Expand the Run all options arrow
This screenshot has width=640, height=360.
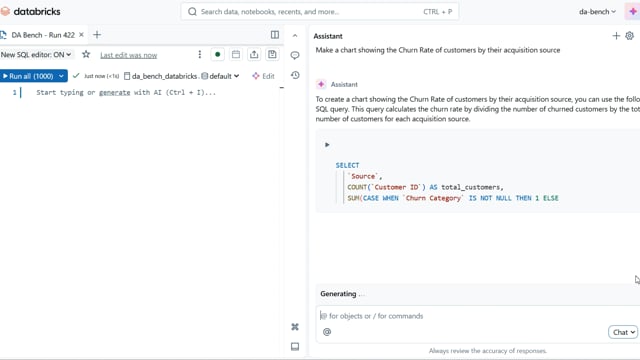pos(61,76)
